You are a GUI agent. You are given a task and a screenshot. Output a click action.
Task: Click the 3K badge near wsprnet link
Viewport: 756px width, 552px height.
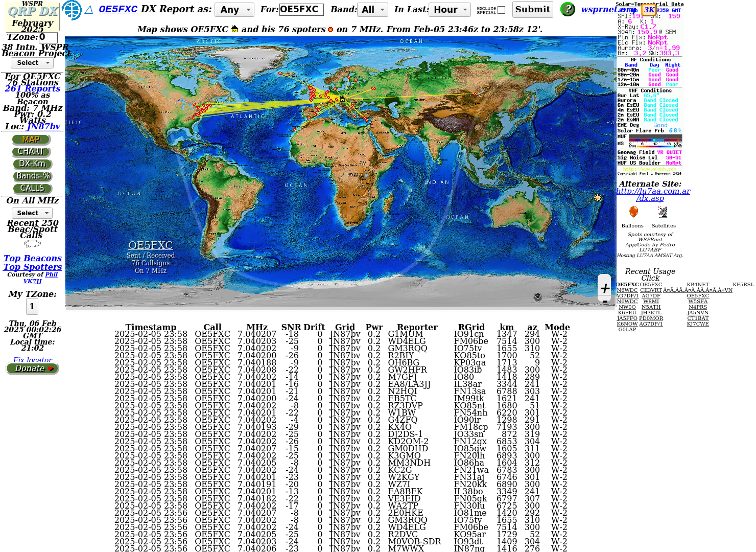[x=649, y=10]
